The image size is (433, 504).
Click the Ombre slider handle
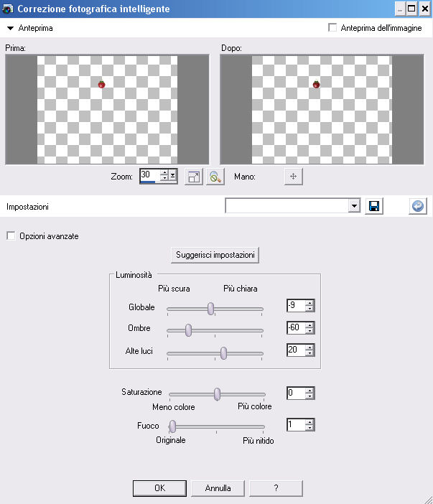pyautogui.click(x=188, y=330)
